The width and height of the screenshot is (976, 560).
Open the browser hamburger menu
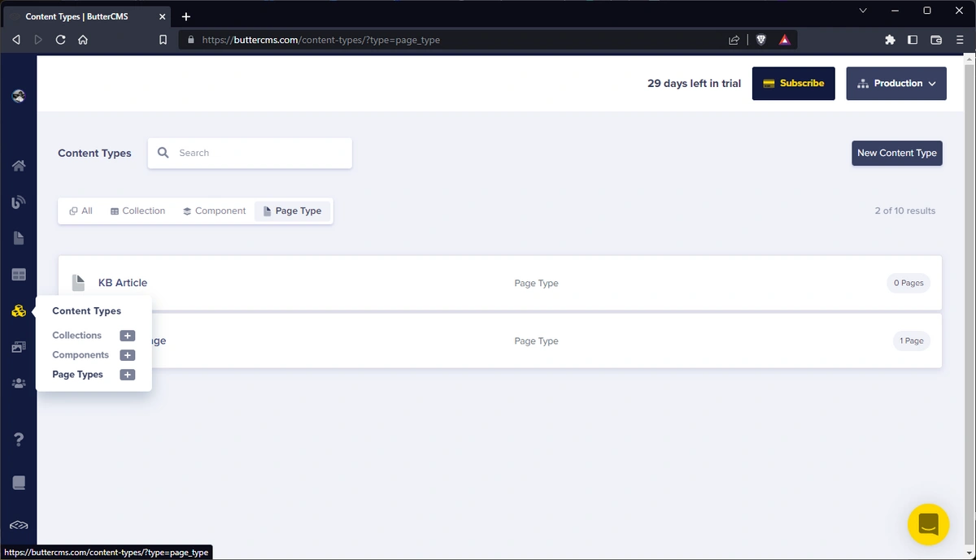[960, 39]
